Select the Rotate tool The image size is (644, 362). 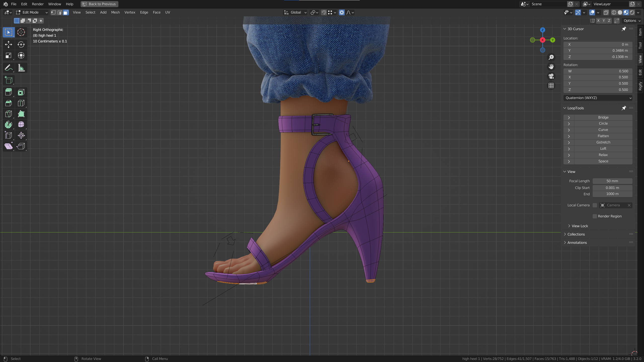tap(21, 44)
